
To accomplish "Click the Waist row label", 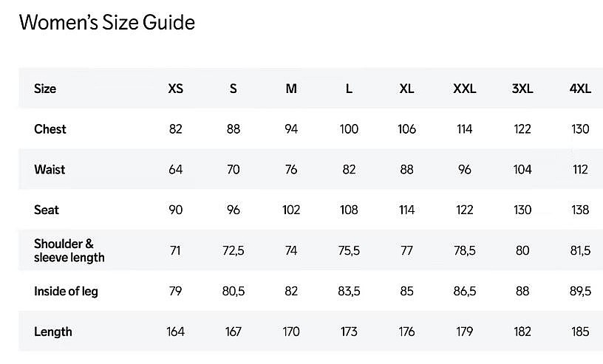I will click(50, 170).
